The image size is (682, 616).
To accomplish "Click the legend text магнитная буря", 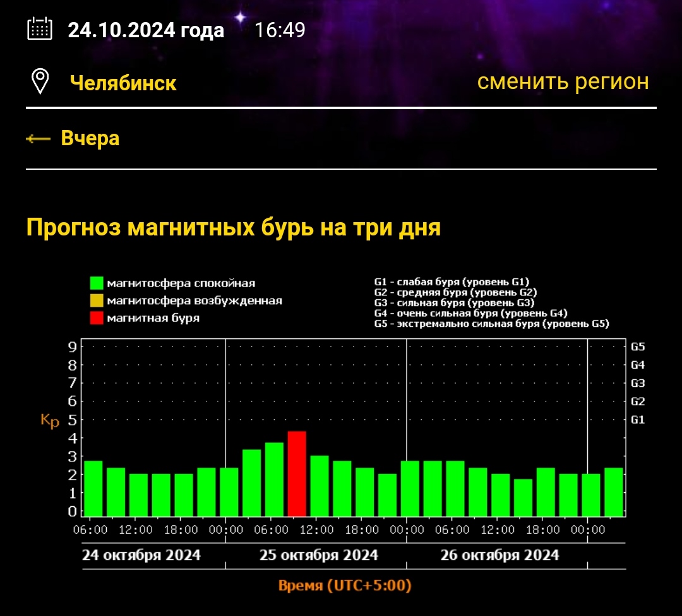I will [x=153, y=318].
